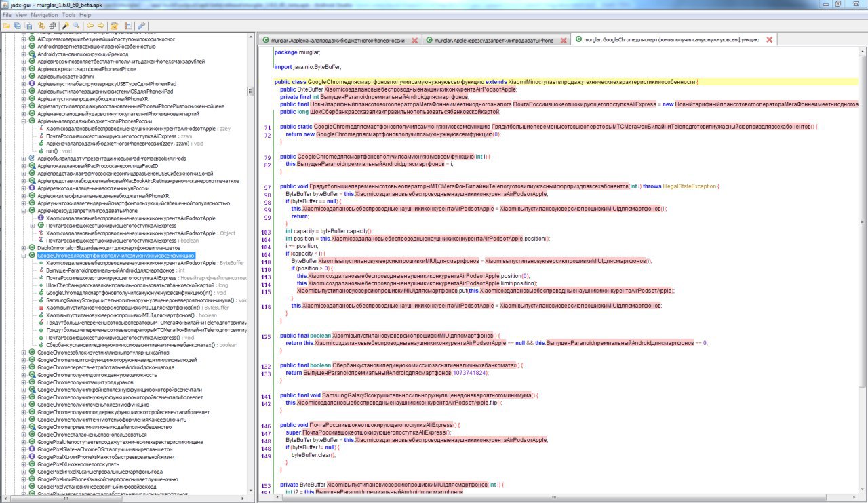Click 'int capacity = byteBuffer.capacity();' code line
The image size is (868, 503).
[x=329, y=231]
